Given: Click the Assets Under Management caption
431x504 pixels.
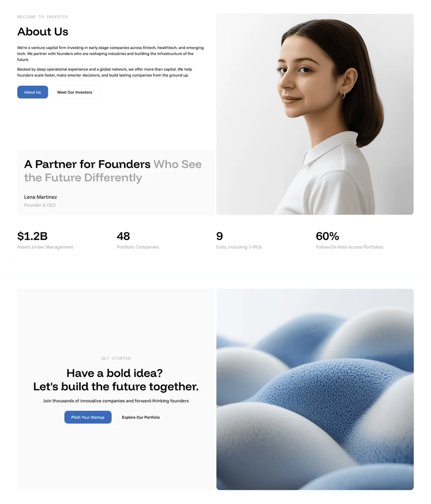Looking at the screenshot, I should pos(45,247).
